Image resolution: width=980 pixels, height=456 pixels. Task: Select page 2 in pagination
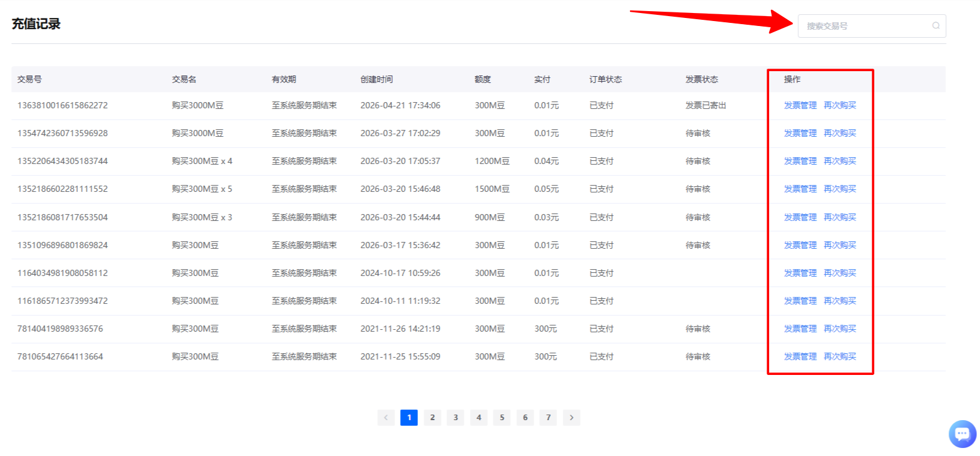(x=432, y=418)
